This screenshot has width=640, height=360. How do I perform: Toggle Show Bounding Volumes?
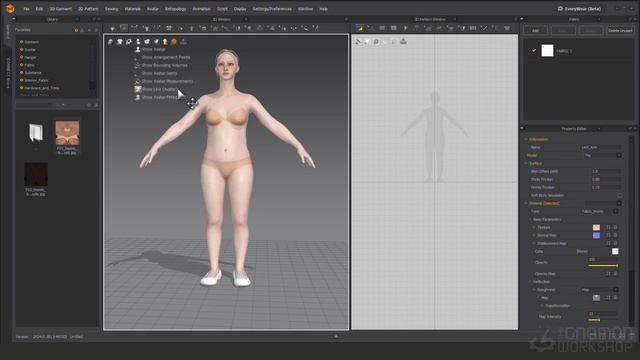coord(161,65)
